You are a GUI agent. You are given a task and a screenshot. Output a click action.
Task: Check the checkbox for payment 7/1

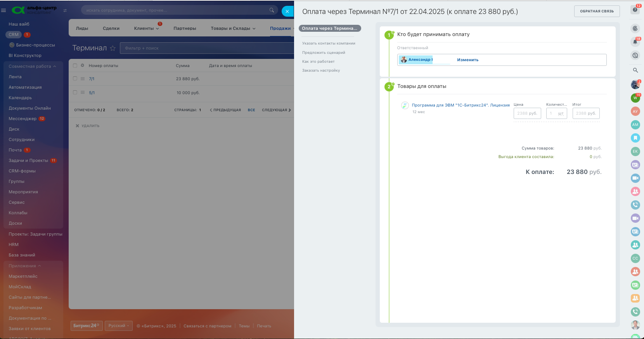pos(75,79)
